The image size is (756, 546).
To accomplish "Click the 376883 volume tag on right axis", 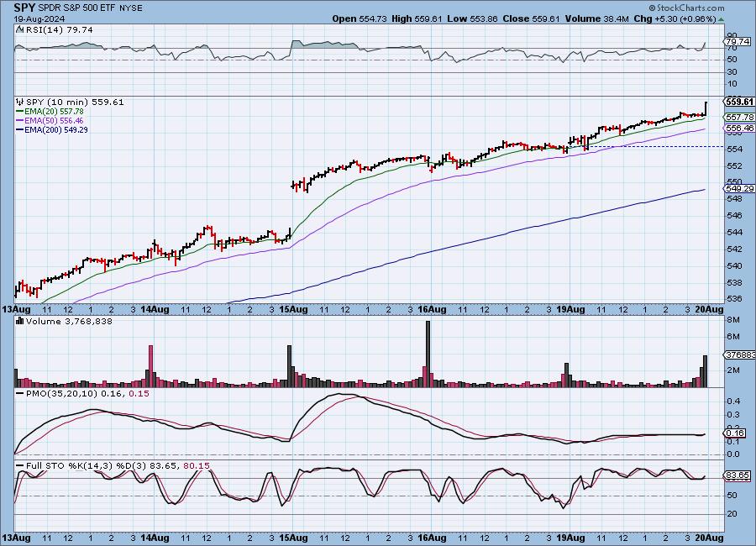I will click(740, 354).
